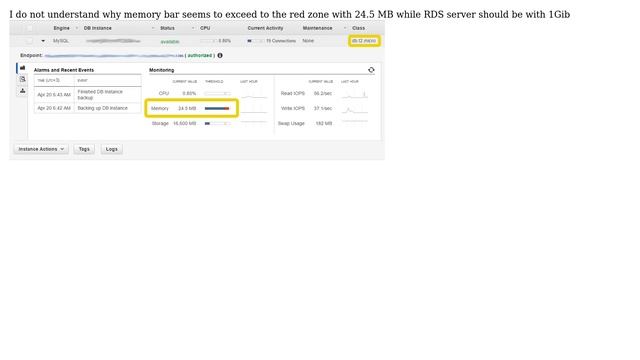Click 'Backing up DB Instance' event
Screen dimensions: 640x360
102,108
